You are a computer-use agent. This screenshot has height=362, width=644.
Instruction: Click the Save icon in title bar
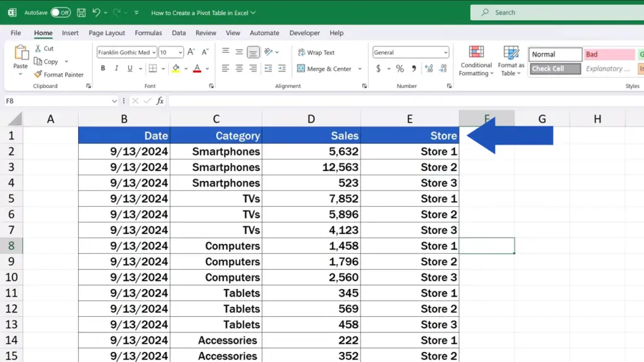(x=81, y=13)
